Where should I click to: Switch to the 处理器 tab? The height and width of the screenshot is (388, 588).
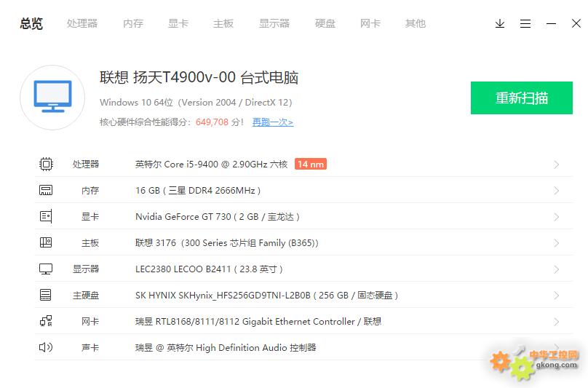tap(82, 23)
